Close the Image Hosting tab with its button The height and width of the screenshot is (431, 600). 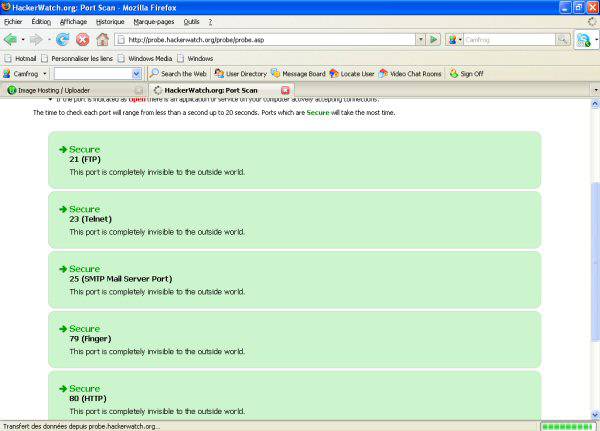[x=139, y=91]
